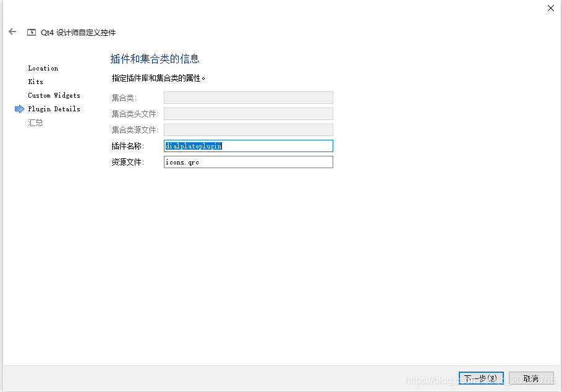Click the Qt4 设计师自定义控件 title text
The height and width of the screenshot is (392, 562).
point(78,33)
